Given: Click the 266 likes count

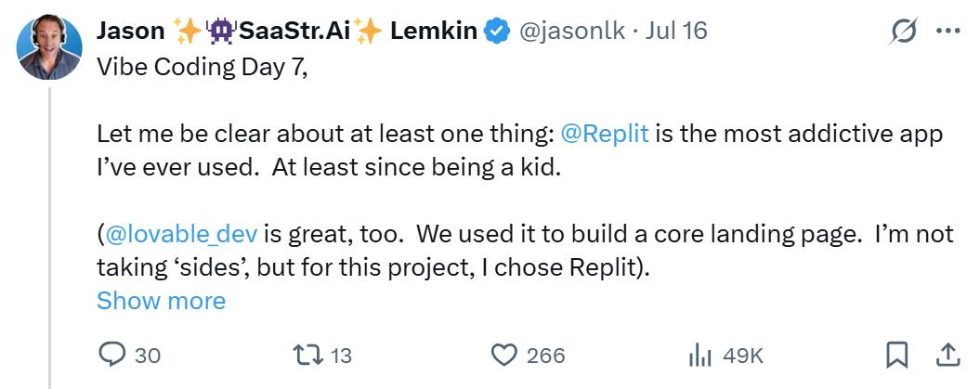Looking at the screenshot, I should pos(545,356).
